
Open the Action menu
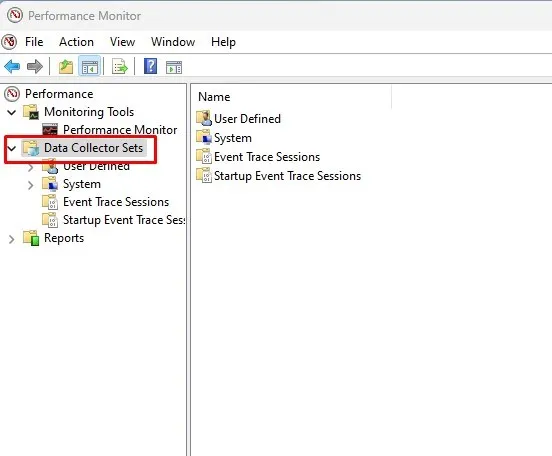(76, 42)
